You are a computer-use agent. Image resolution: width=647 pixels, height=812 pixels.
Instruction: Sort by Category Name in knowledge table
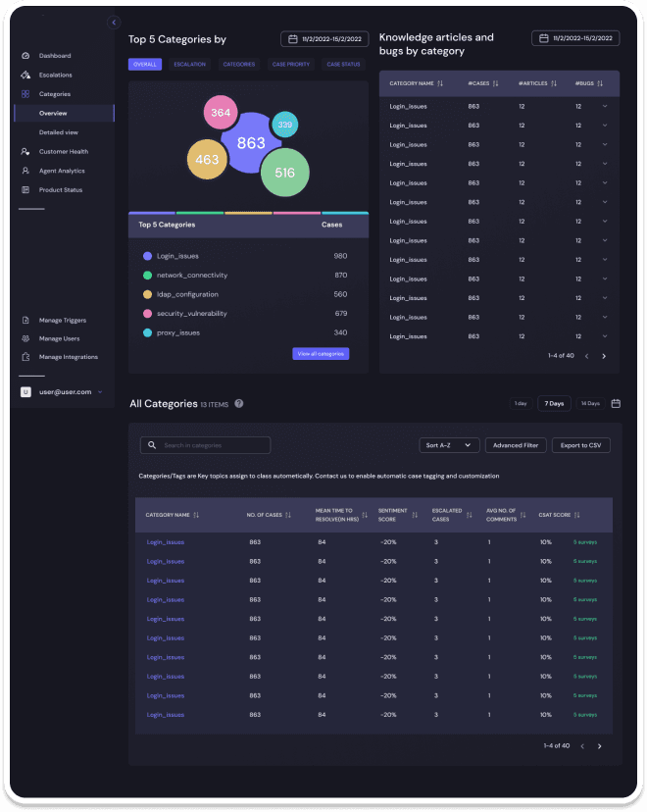click(x=440, y=83)
